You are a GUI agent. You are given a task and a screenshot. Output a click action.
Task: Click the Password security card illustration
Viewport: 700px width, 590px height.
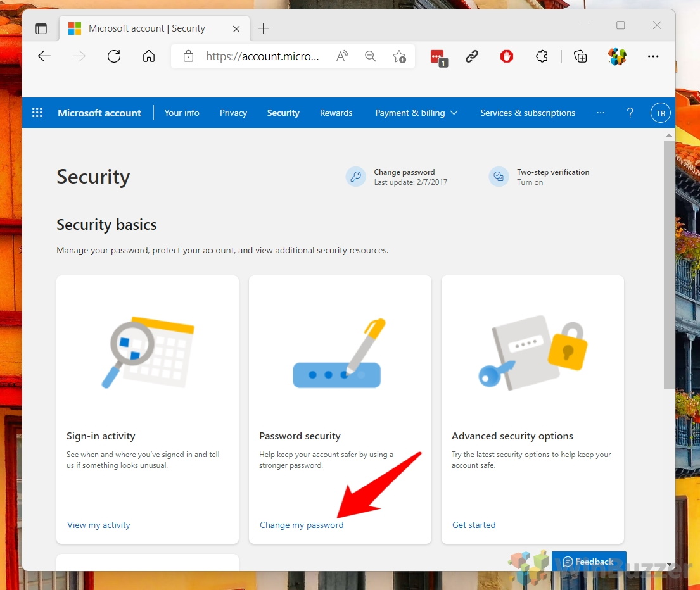[340, 353]
